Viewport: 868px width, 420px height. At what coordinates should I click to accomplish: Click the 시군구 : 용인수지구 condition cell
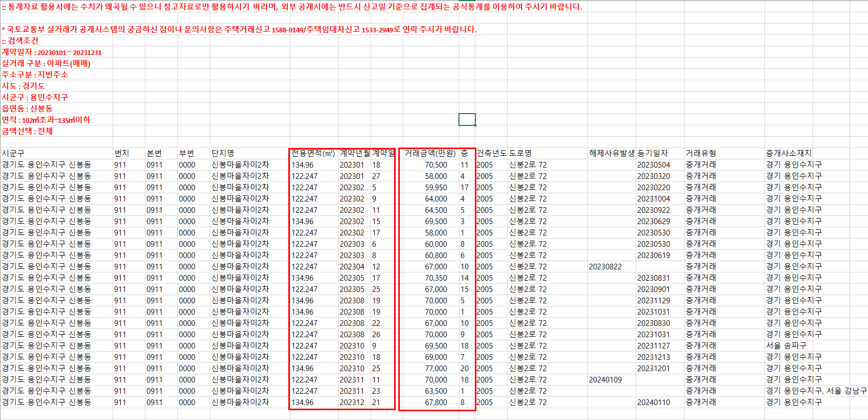pos(35,97)
